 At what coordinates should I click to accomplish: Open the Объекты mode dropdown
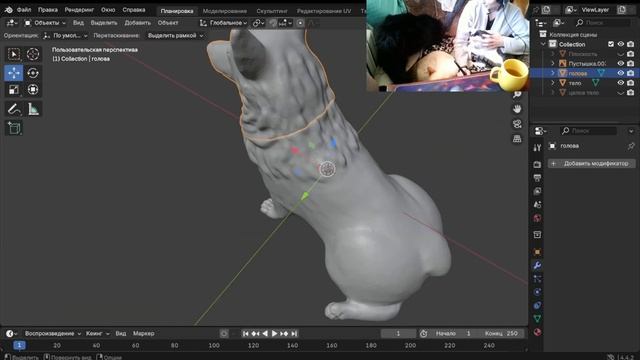point(44,23)
